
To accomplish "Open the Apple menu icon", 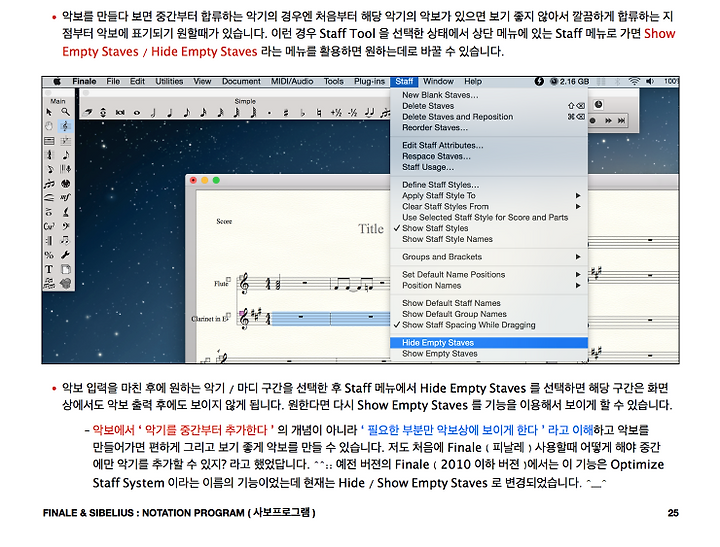I will click(x=57, y=82).
